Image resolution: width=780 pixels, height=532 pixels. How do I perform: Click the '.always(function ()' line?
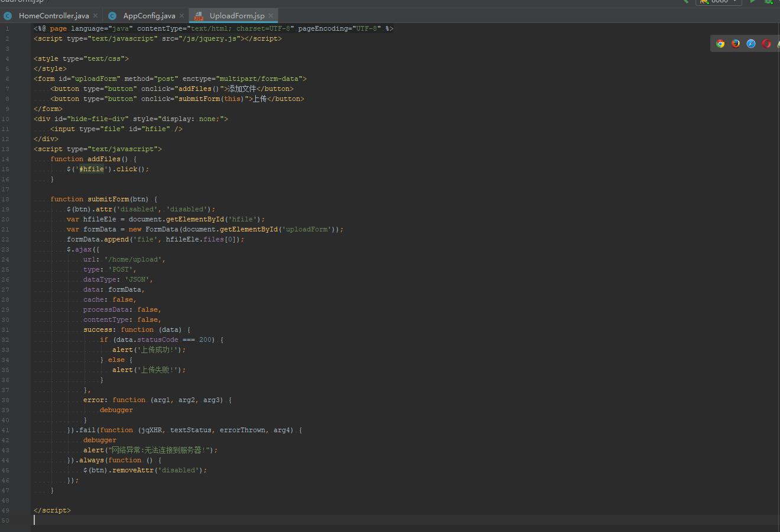[x=114, y=460]
